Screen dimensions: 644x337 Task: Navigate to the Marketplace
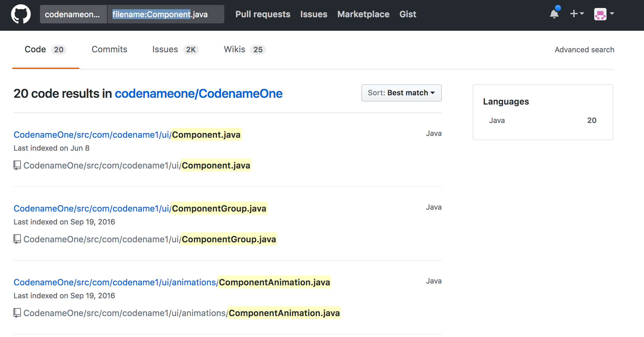tap(363, 14)
